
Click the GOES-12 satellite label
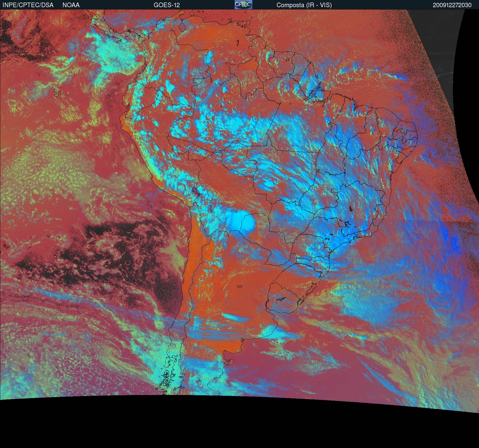[x=167, y=5]
